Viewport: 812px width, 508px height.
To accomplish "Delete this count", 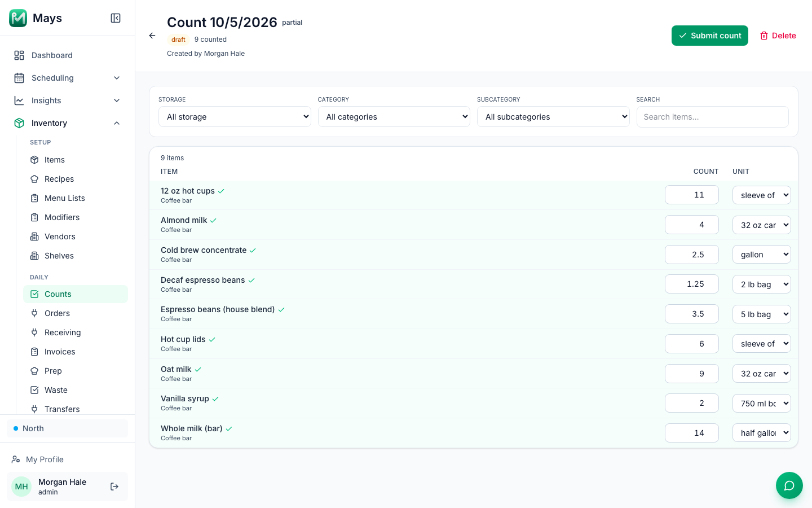I will (x=778, y=36).
